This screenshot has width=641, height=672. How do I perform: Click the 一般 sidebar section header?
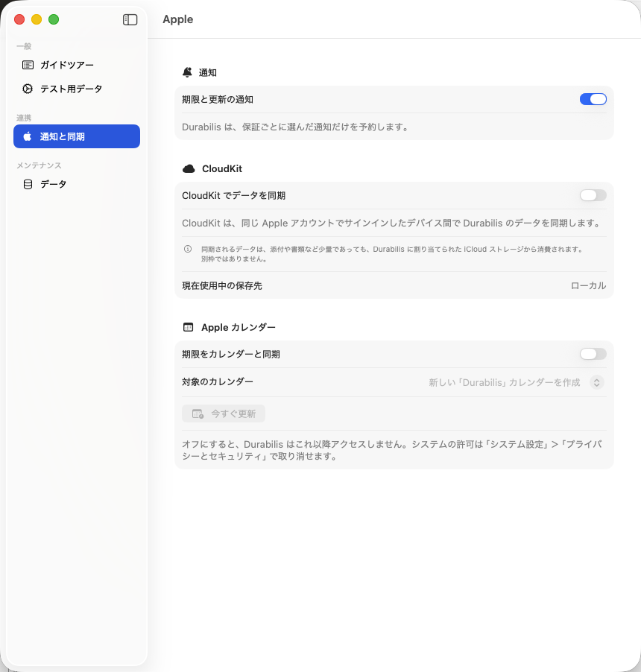[x=24, y=46]
